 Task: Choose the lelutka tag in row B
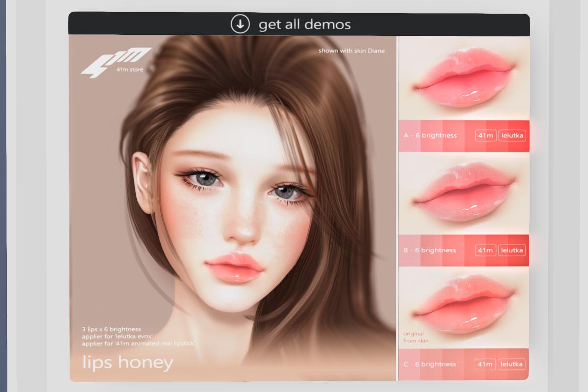tap(512, 250)
